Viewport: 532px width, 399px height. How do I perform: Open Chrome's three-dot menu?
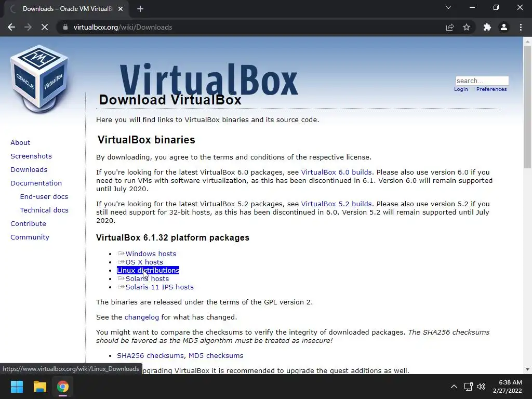coord(521,27)
